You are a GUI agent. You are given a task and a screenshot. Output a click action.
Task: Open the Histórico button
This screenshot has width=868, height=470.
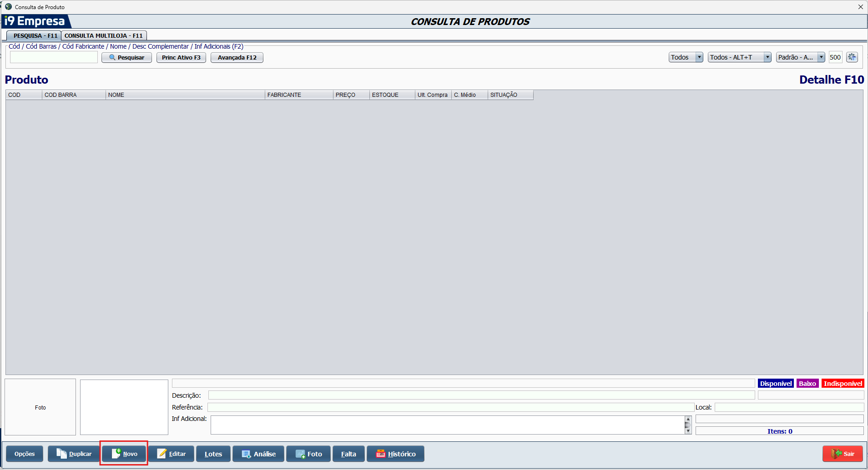coord(395,454)
